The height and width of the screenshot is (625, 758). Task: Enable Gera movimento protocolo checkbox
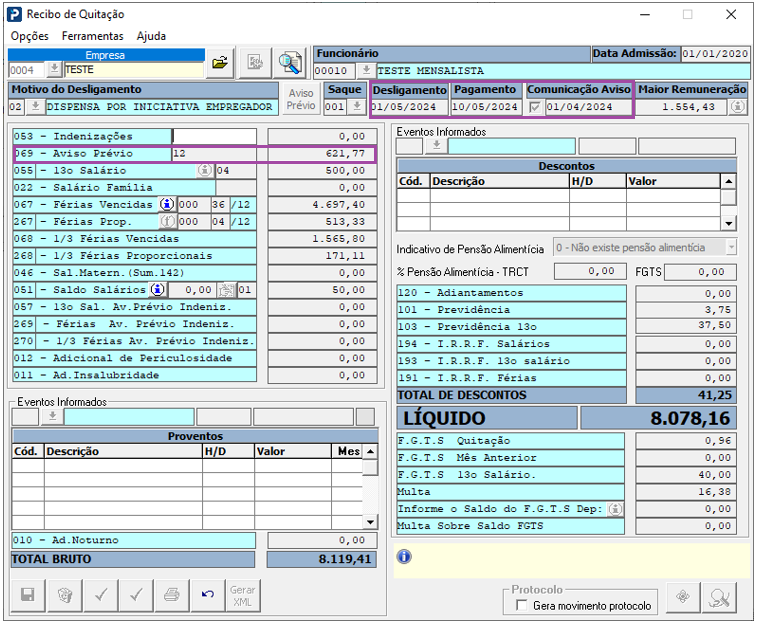click(521, 606)
